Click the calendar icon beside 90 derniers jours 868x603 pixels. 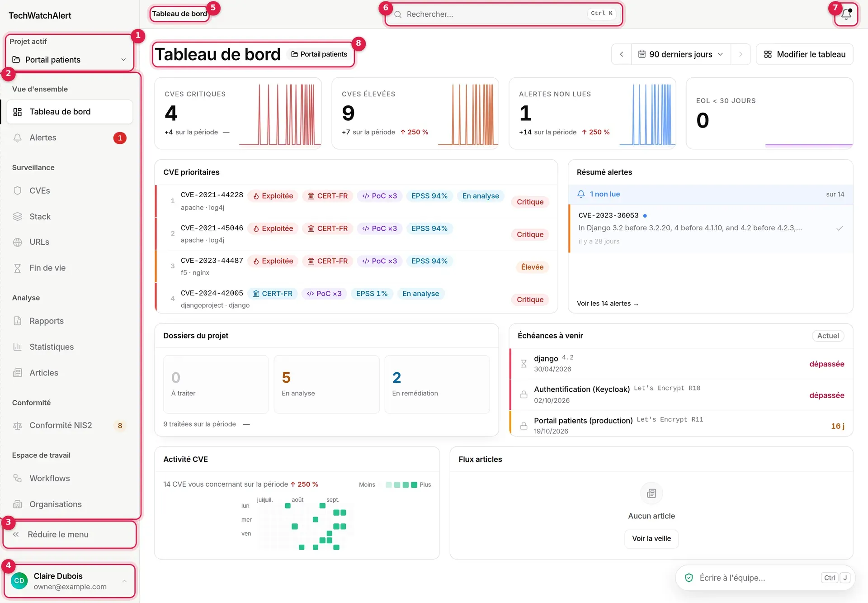click(x=642, y=54)
